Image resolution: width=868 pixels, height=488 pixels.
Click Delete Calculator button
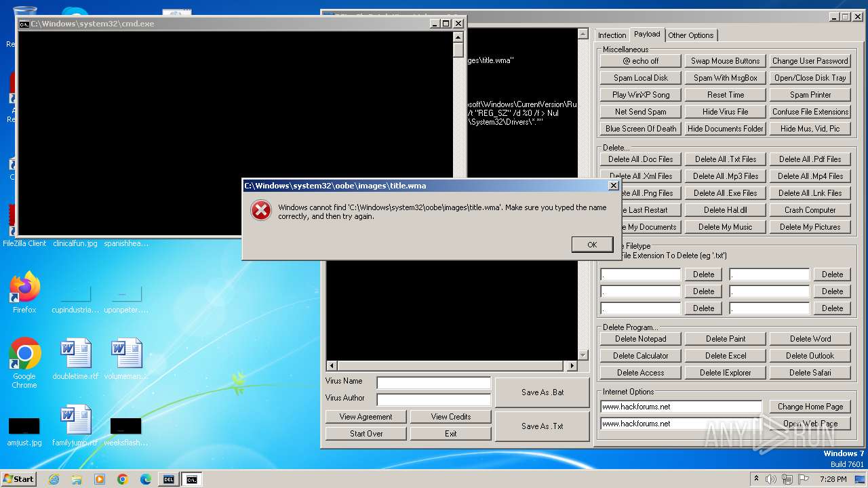tap(641, 356)
